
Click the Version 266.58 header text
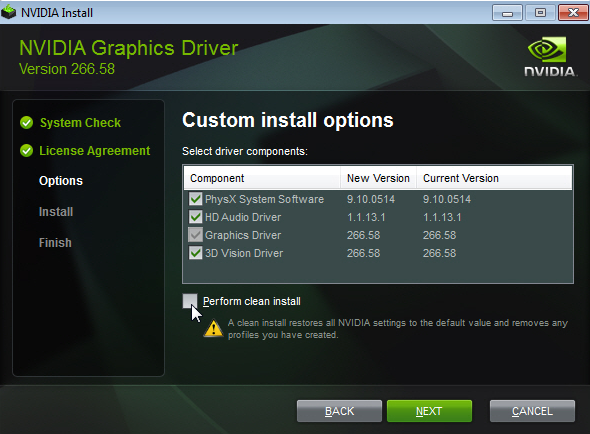tap(67, 69)
